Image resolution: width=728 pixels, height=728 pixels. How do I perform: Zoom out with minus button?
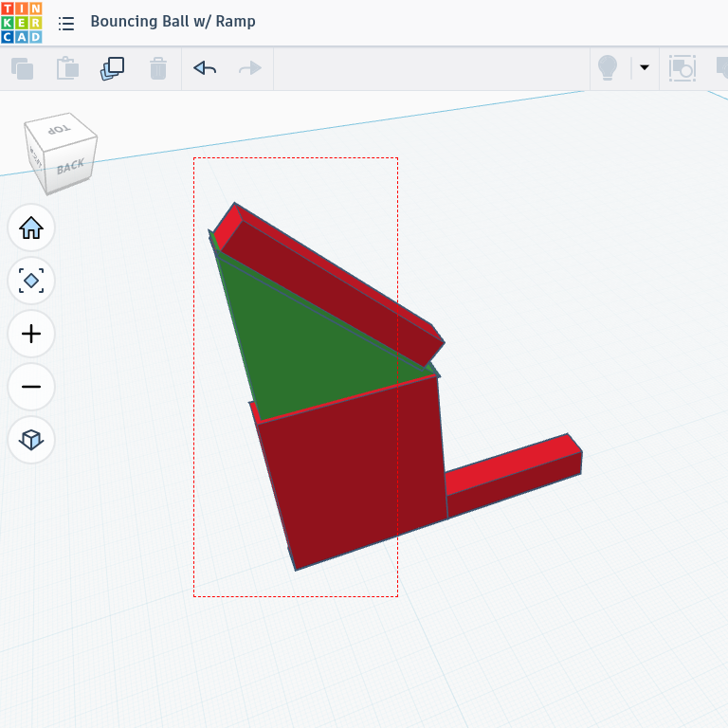coord(31,387)
